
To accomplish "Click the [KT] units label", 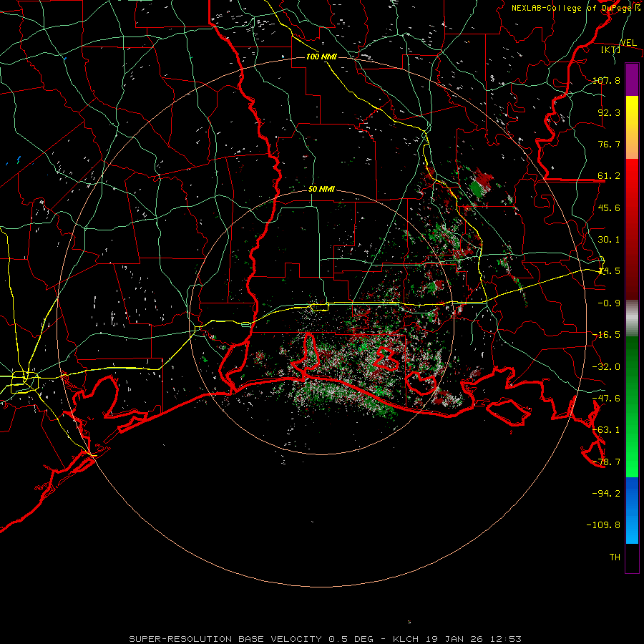I will 611,49.
